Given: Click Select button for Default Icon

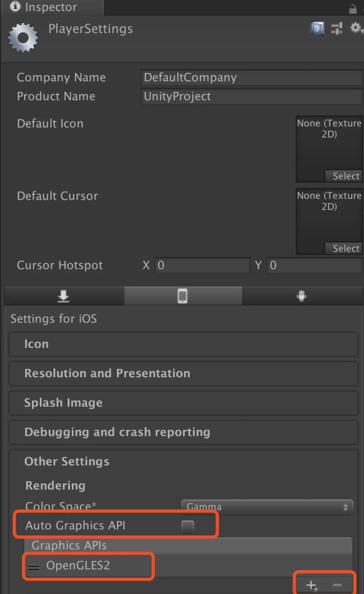Looking at the screenshot, I should click(x=346, y=176).
